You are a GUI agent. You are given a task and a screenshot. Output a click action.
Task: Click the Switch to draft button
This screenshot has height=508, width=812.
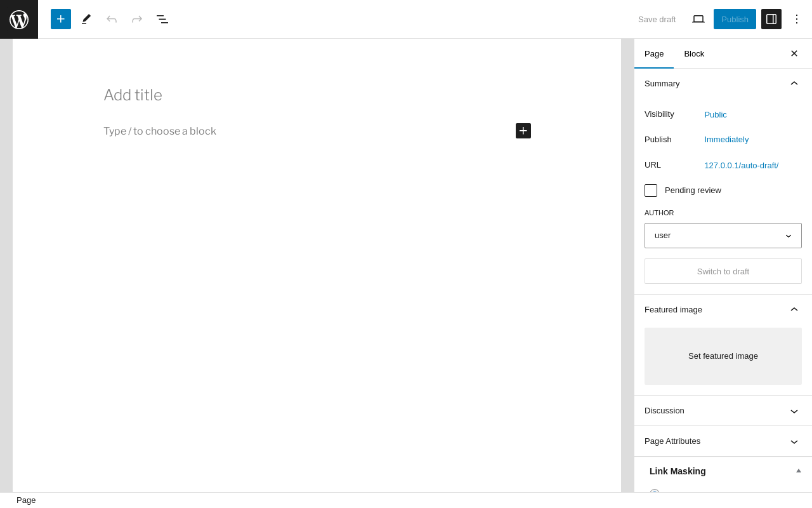[x=723, y=271]
